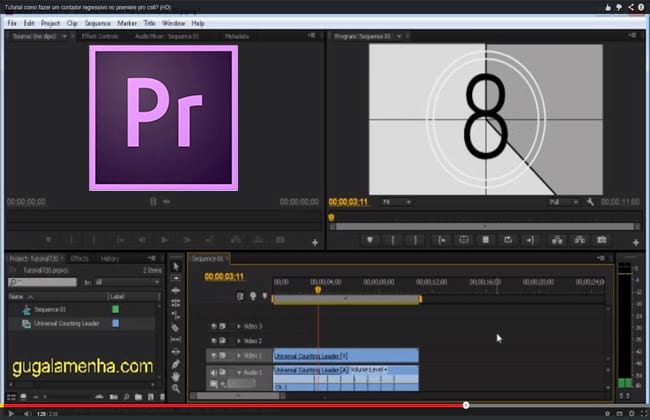
Task: Toggle sync lock on Video 1 track
Action: 223,356
